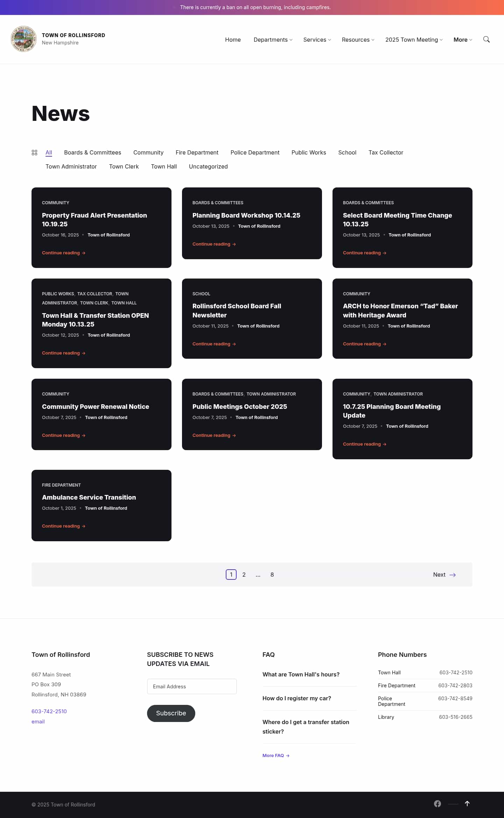Click the SCHOOL tag on newsletter card

pos(201,294)
